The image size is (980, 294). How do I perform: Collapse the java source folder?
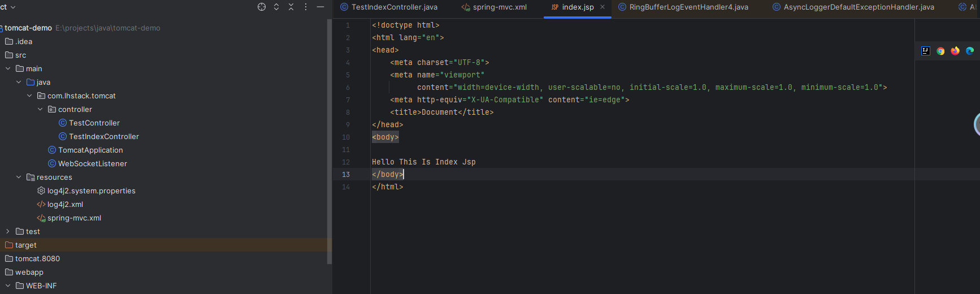click(x=19, y=82)
